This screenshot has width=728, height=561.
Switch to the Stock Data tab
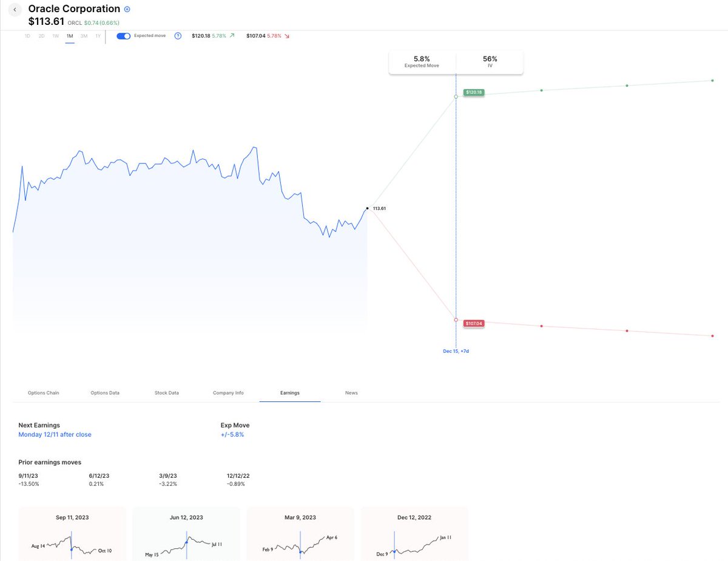[x=167, y=393]
